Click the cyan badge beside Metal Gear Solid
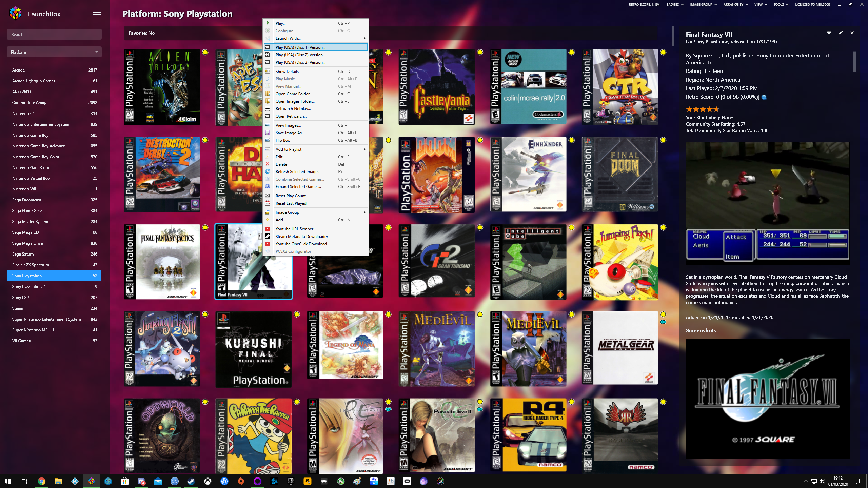The width and height of the screenshot is (868, 488). (663, 322)
